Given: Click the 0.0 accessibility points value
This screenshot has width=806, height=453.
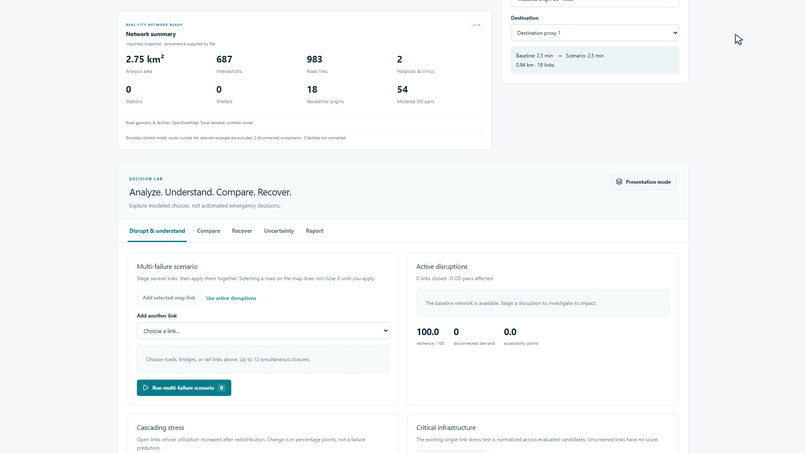Looking at the screenshot, I should click(510, 332).
